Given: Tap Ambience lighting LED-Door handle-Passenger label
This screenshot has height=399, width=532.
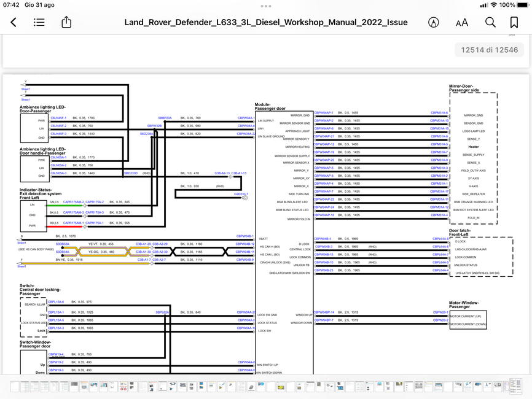Looking at the screenshot, I should (x=43, y=151).
